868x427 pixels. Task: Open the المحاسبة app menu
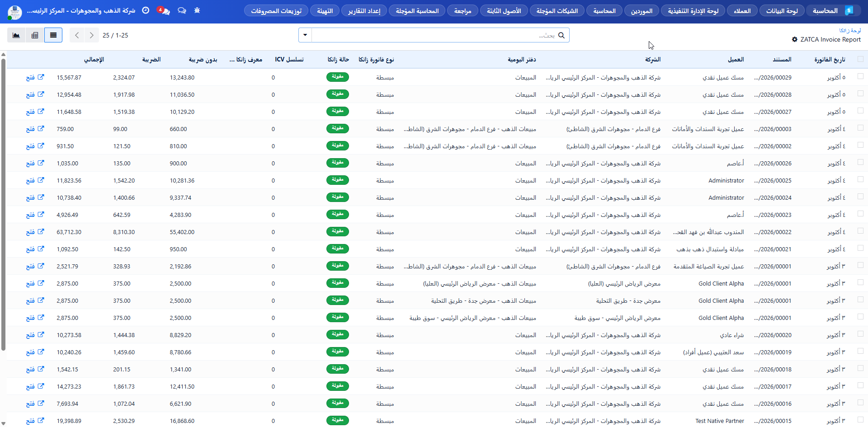[825, 10]
